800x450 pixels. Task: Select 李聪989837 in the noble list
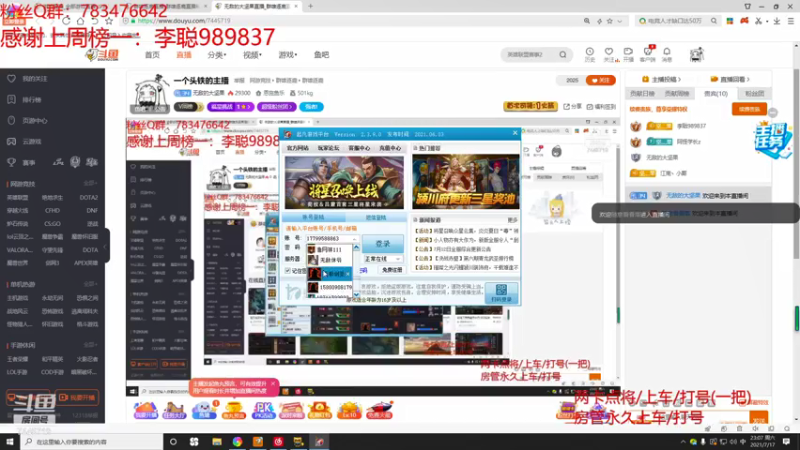(x=691, y=126)
